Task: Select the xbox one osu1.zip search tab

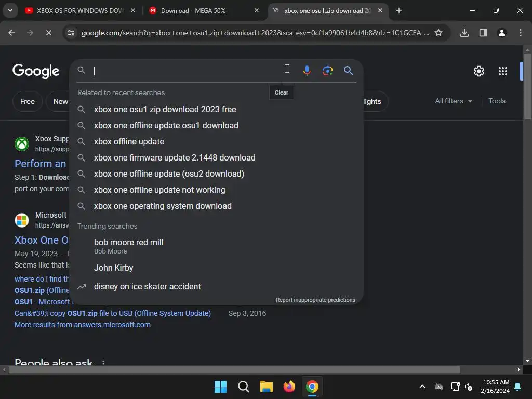Action: coord(328,11)
